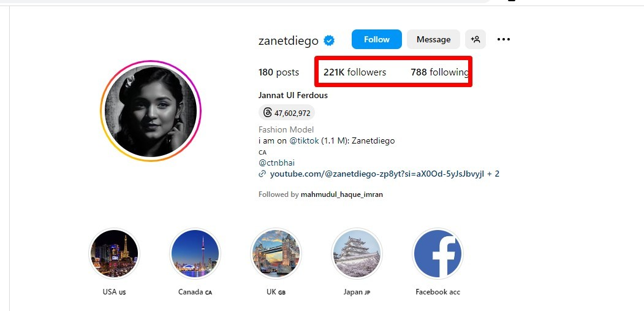Open the Canada story highlight
Viewport: 644px width, 311px height.
195,253
